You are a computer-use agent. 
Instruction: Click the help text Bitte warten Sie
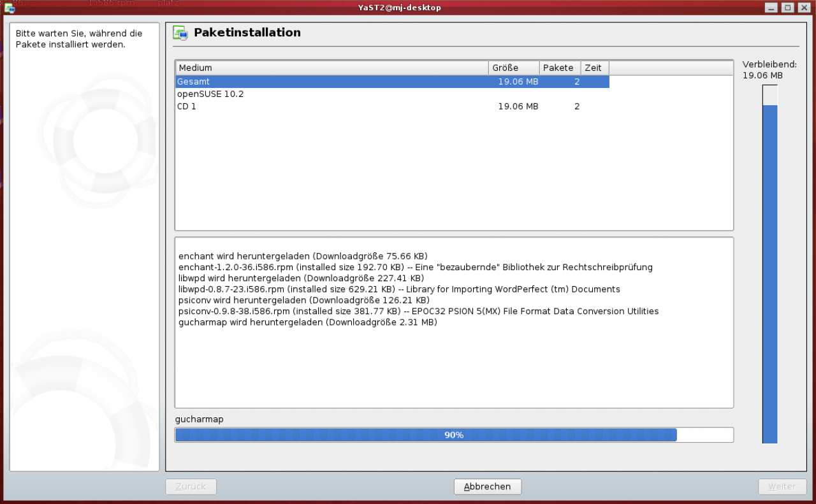[x=79, y=39]
